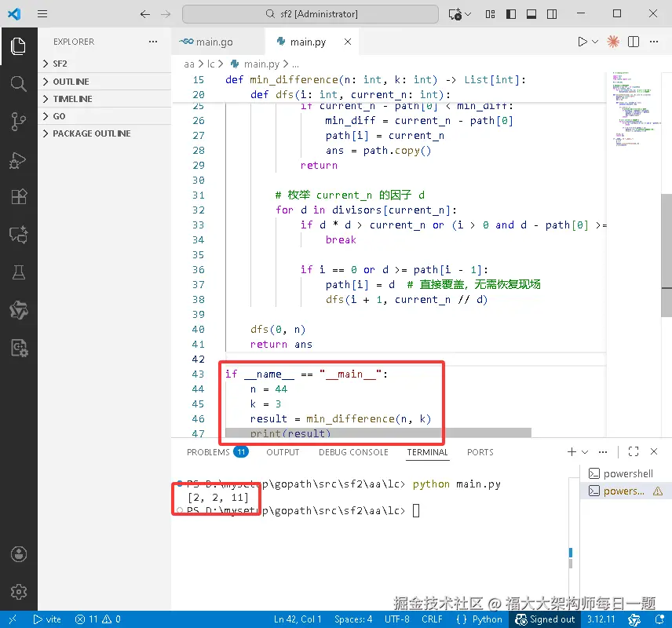Open terminal panel more actions ellipsis

point(603,452)
